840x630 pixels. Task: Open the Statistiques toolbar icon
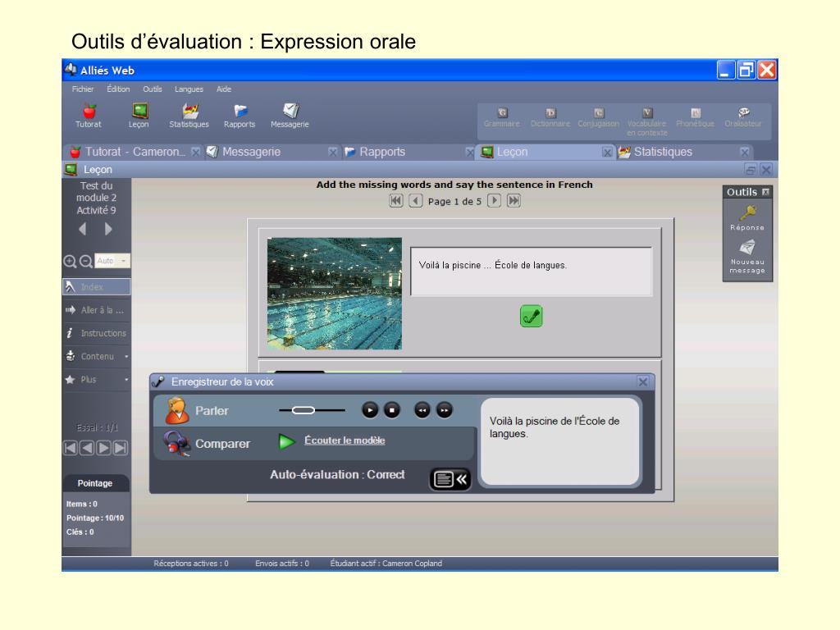coord(189,115)
